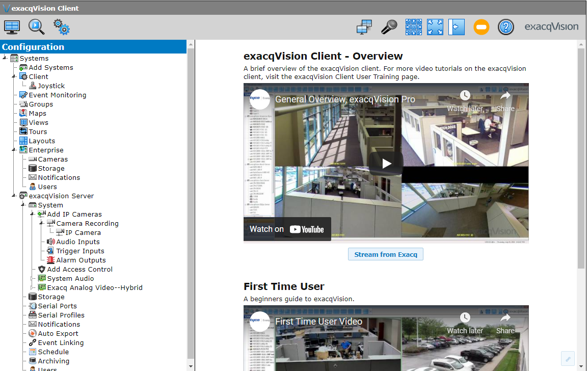Collapse the Client tree node

coord(14,76)
